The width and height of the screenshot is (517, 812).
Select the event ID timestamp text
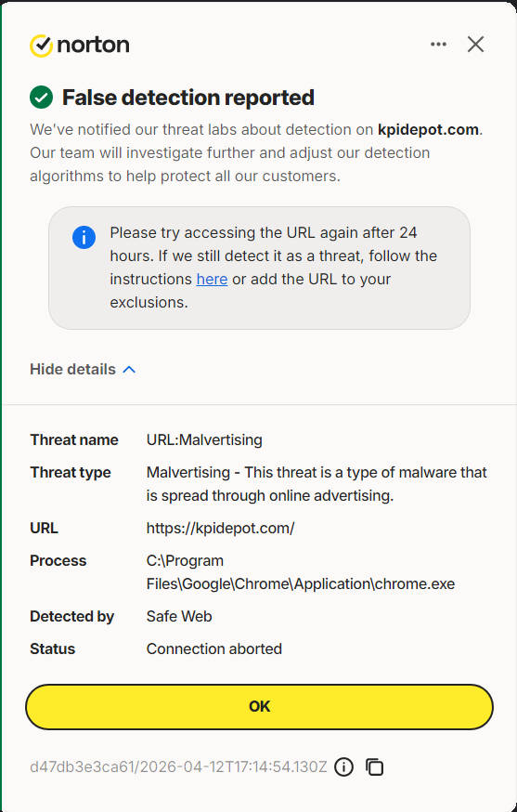pos(178,766)
